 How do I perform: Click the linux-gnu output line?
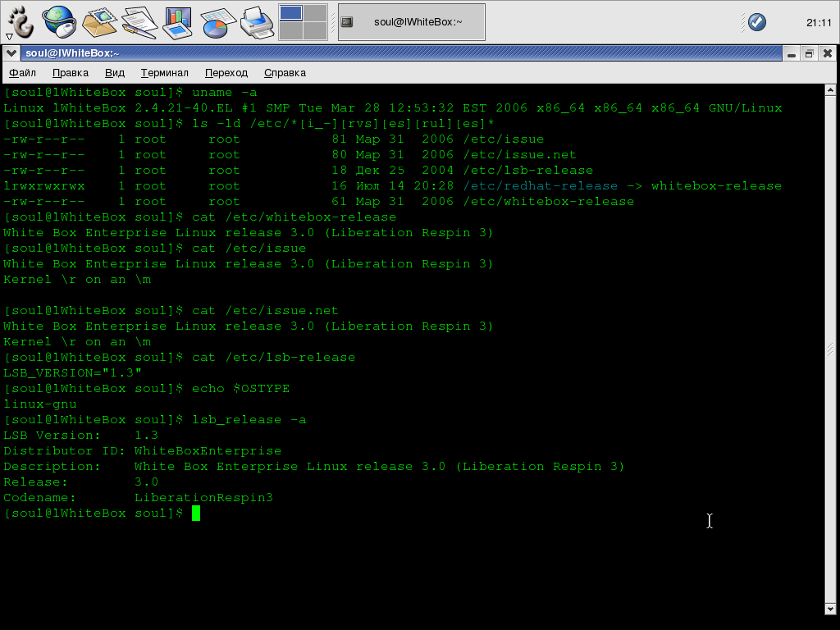pos(40,404)
